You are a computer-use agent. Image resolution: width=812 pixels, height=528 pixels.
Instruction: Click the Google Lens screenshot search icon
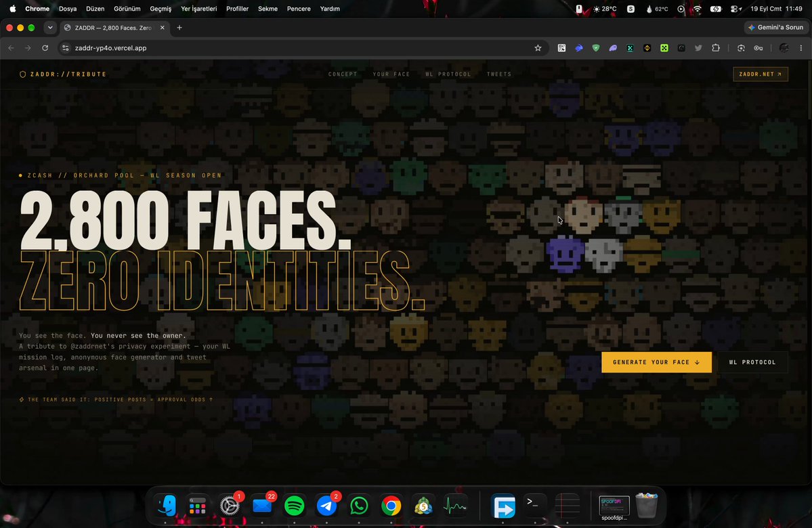coord(741,48)
